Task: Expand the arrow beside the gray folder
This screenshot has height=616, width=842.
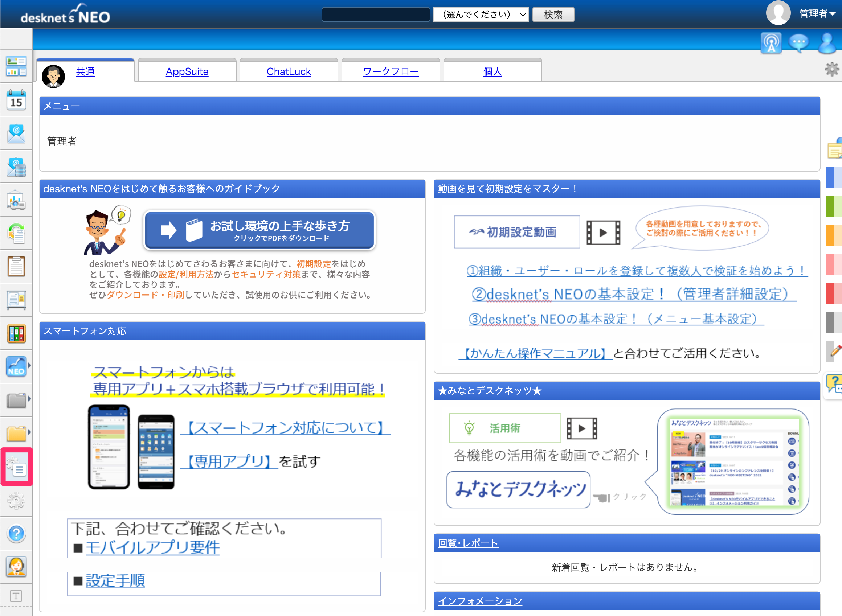Action: [29, 399]
